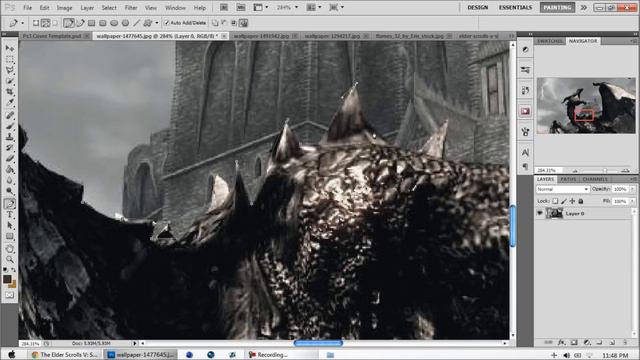
Task: Toggle lock transparent pixels
Action: point(555,201)
